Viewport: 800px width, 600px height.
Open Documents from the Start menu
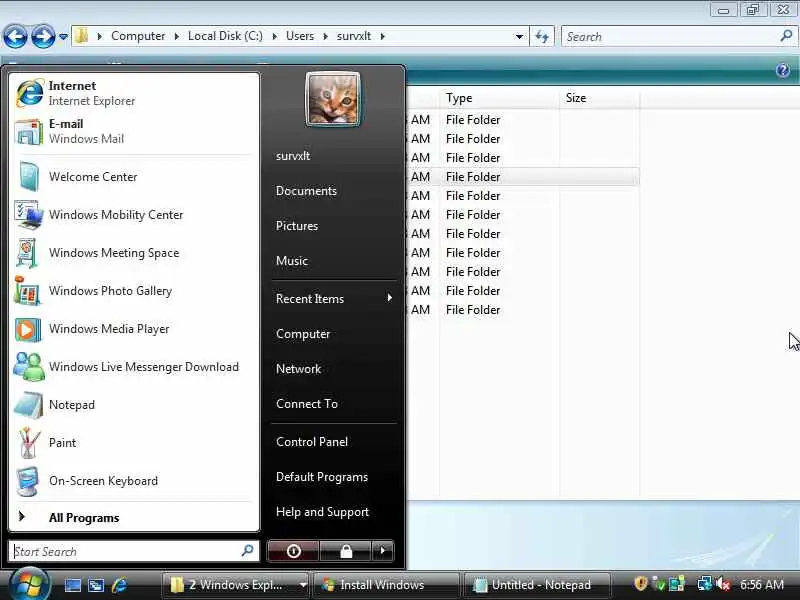tap(307, 191)
